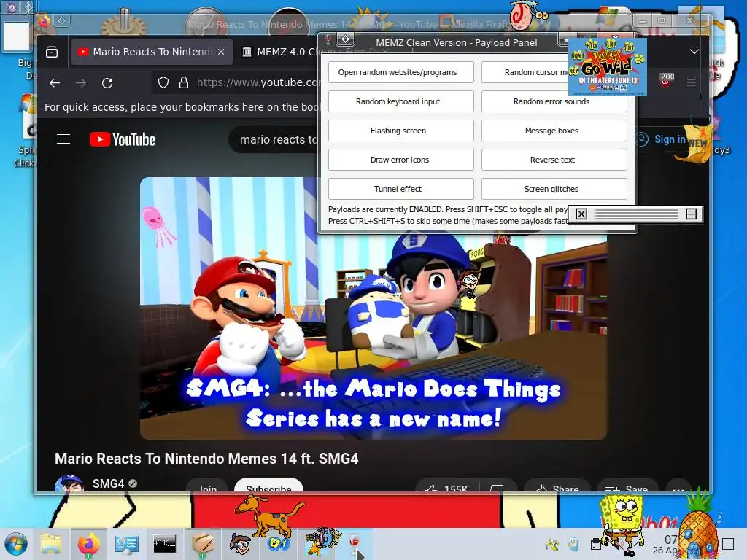Click the split-square icon on floating widget
The height and width of the screenshot is (560, 747).
(x=692, y=214)
